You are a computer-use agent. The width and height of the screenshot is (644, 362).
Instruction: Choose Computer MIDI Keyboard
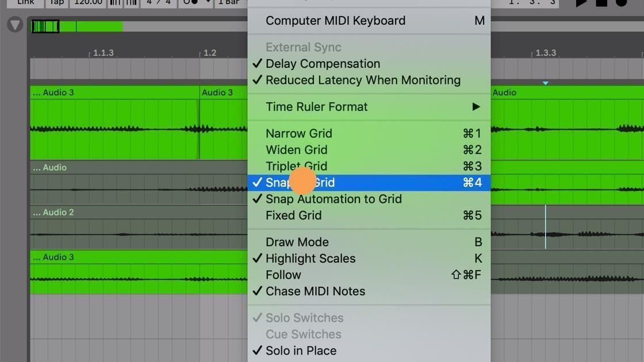click(x=335, y=20)
